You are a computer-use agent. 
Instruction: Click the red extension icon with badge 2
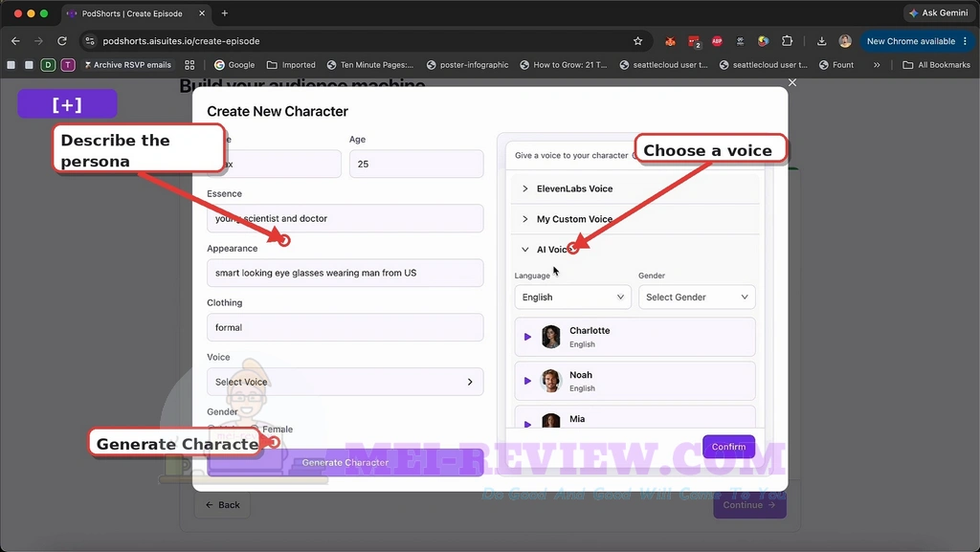pyautogui.click(x=695, y=42)
